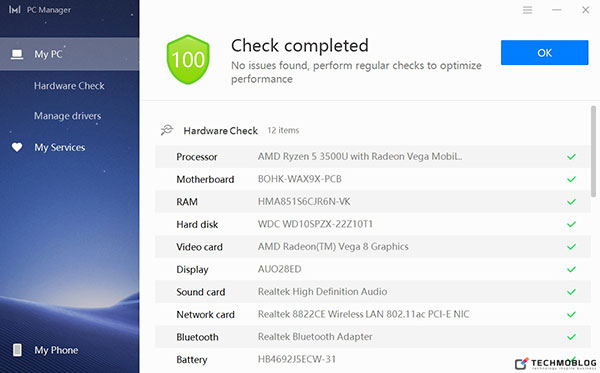Go to My Phone section

tap(56, 350)
